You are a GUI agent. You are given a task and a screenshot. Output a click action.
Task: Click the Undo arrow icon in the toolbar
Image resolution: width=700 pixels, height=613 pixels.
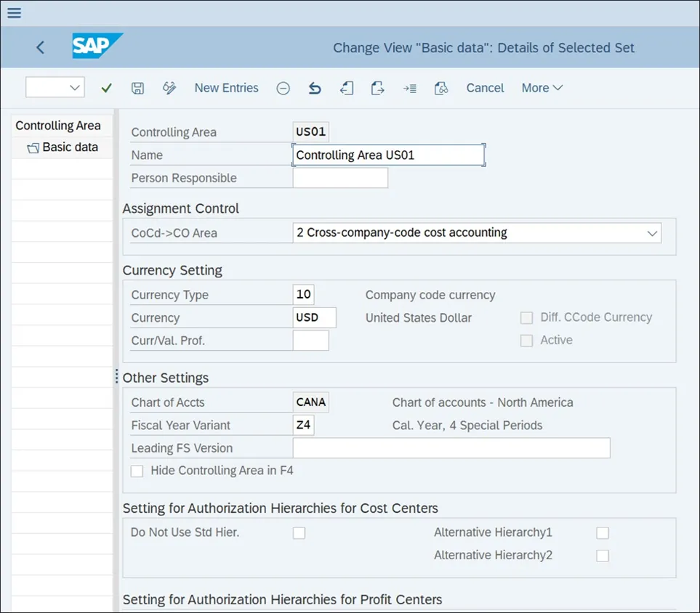pyautogui.click(x=315, y=88)
